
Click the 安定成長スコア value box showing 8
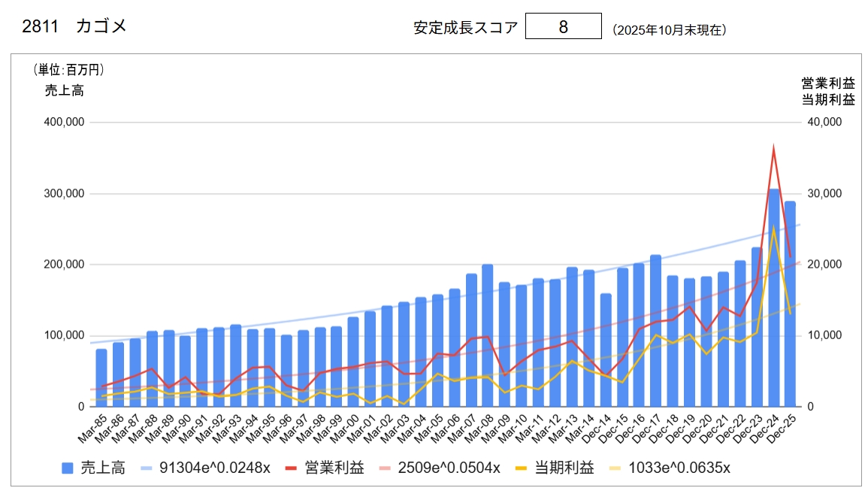pos(563,26)
